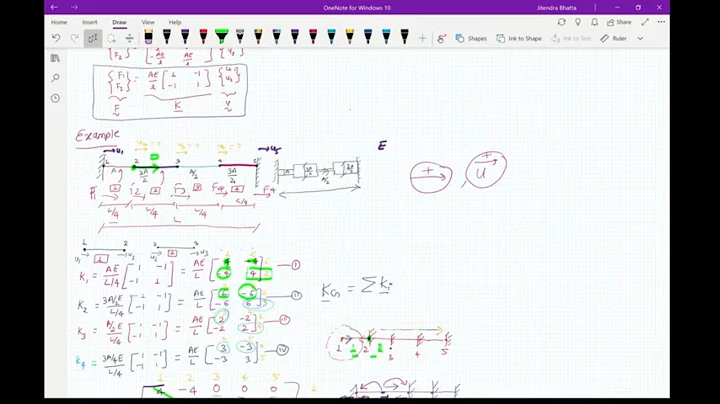Open notifications bell
Screen dimensions: 720x404
coord(595,22)
